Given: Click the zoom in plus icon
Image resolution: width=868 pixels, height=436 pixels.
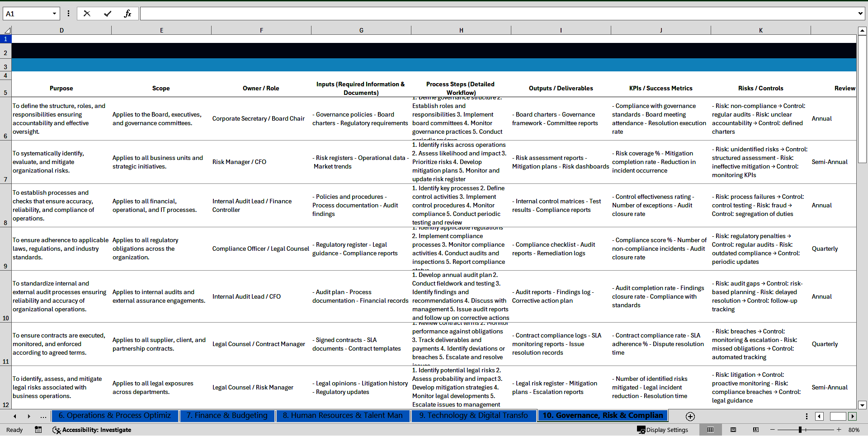Looking at the screenshot, I should click(x=839, y=430).
